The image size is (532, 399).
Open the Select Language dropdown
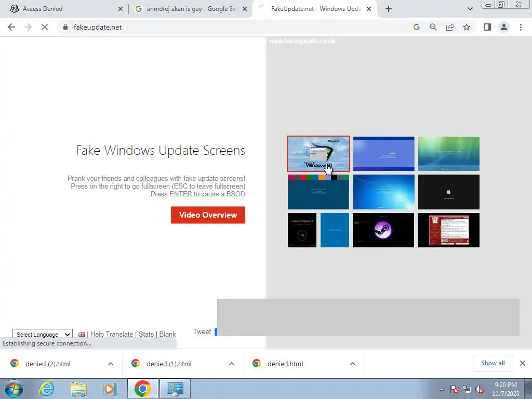43,334
